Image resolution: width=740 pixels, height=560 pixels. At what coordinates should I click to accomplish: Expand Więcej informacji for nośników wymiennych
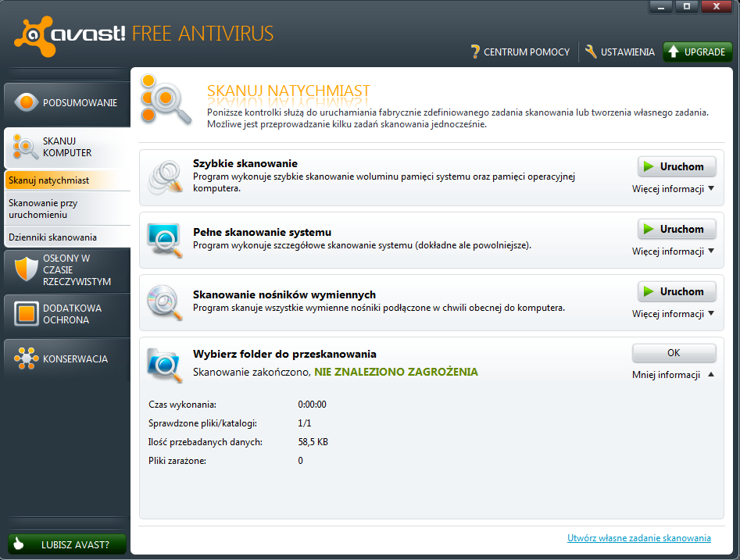673,314
